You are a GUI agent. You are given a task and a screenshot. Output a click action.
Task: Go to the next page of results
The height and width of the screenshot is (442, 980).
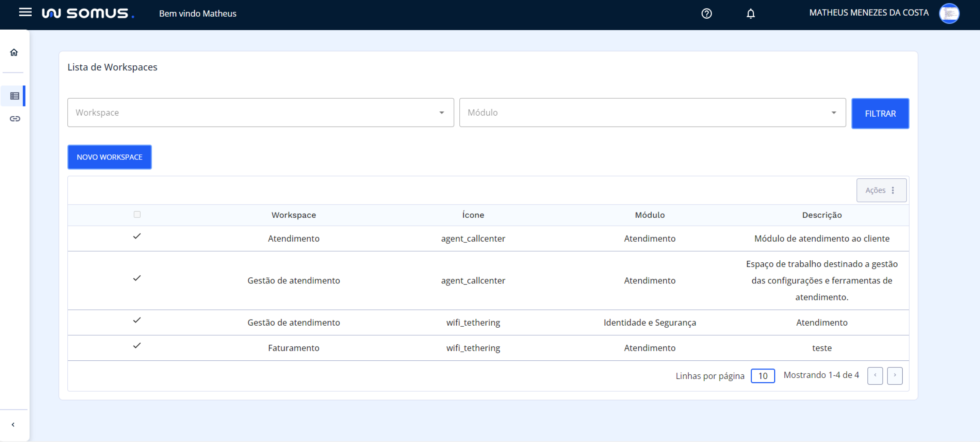[x=894, y=375]
